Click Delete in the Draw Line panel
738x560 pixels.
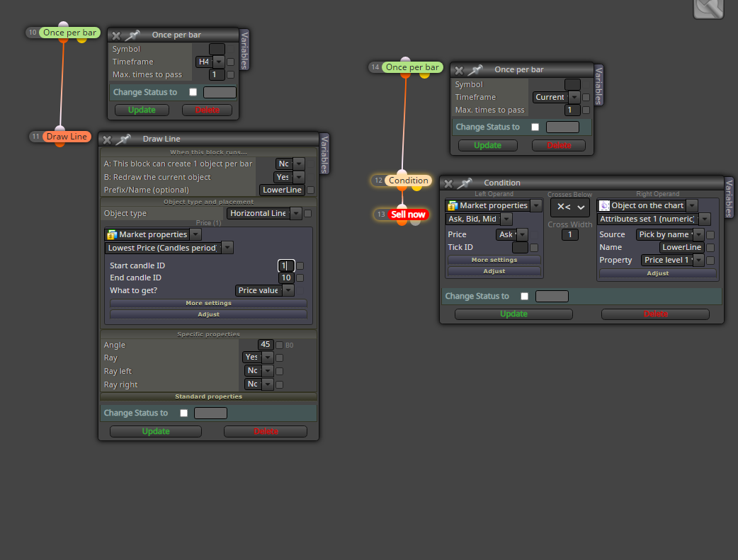266,432
